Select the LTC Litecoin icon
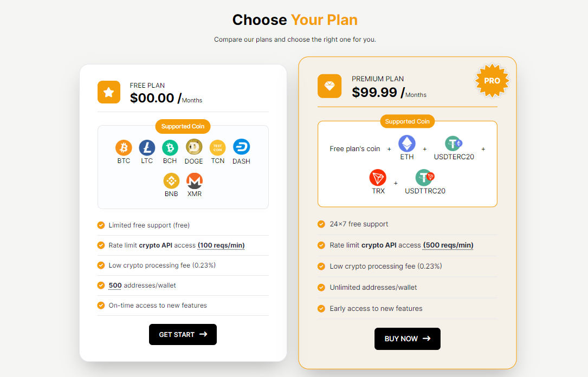This screenshot has height=377, width=588. pos(146,147)
